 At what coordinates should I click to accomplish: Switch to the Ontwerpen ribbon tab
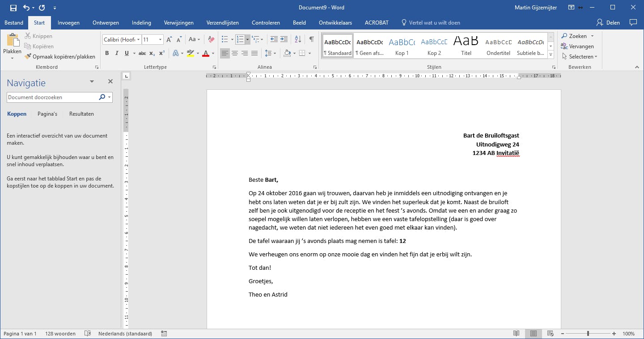(106, 23)
